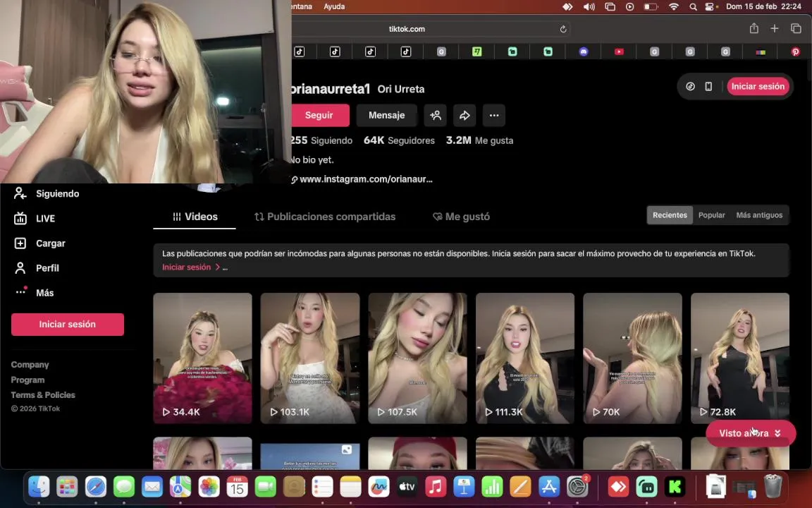Click Iniciar sesión button in the sidebar
Screen dimensions: 812x508
pyautogui.click(x=68, y=325)
